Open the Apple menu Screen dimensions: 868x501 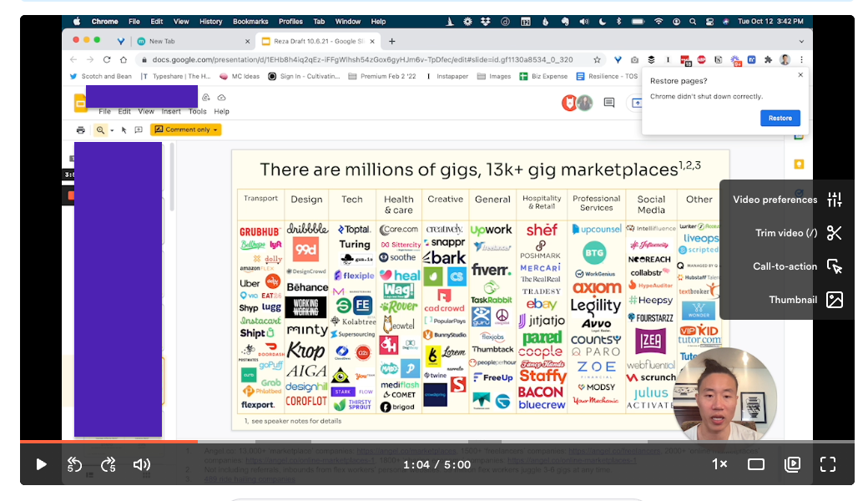[77, 22]
